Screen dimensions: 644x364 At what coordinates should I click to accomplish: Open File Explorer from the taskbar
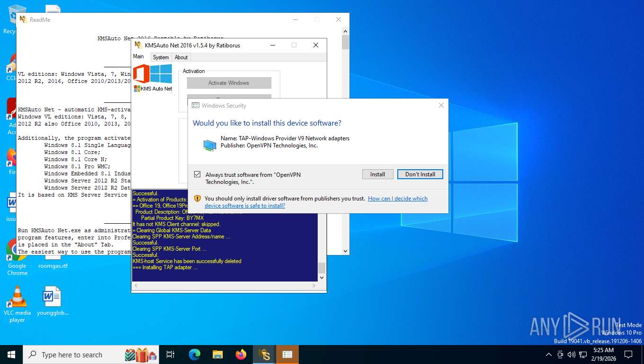point(217,355)
